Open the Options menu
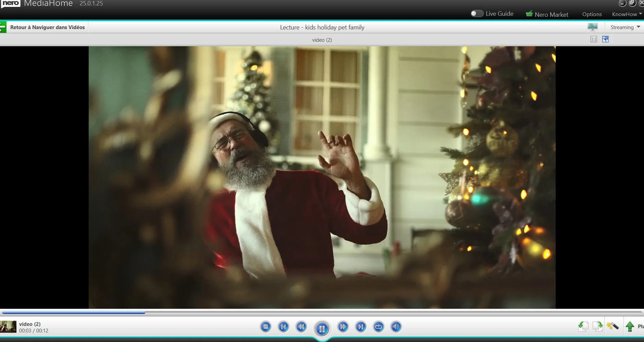644x342 pixels. tap(592, 14)
